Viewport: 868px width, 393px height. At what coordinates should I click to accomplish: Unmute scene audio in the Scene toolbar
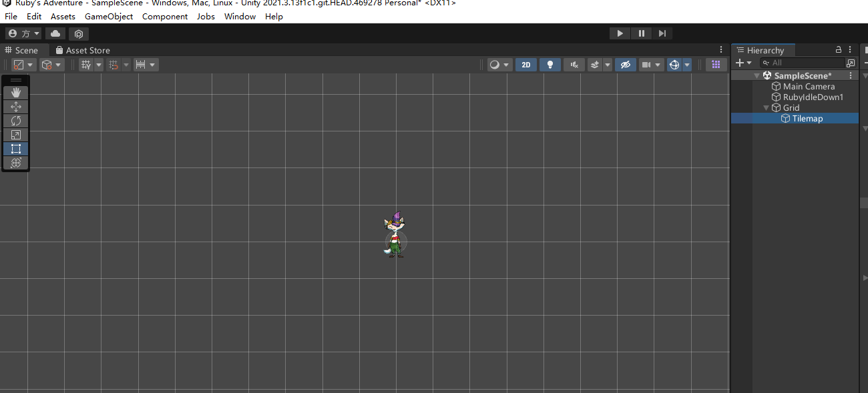[574, 64]
